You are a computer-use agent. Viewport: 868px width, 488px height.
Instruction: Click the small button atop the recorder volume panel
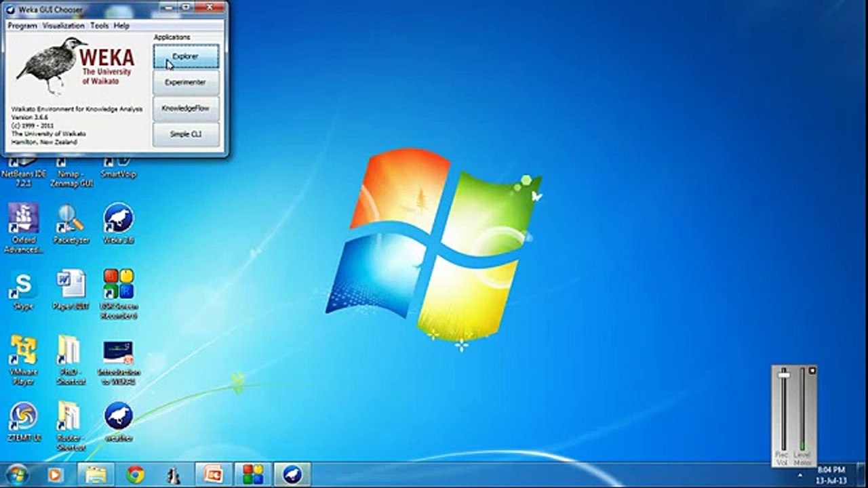[x=812, y=370]
